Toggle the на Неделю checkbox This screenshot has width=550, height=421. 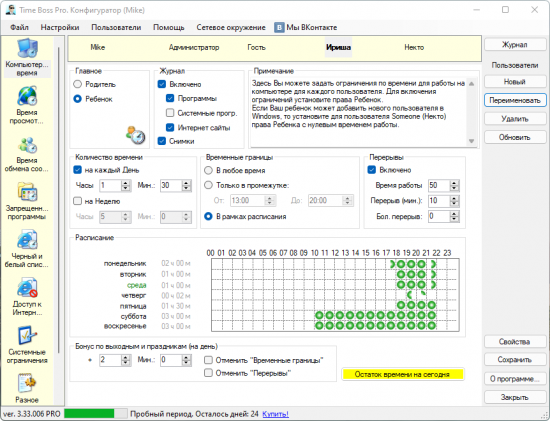click(77, 201)
